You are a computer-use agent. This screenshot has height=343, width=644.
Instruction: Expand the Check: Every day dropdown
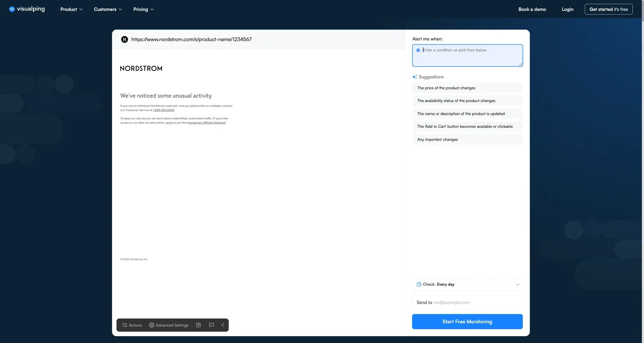[467, 285]
